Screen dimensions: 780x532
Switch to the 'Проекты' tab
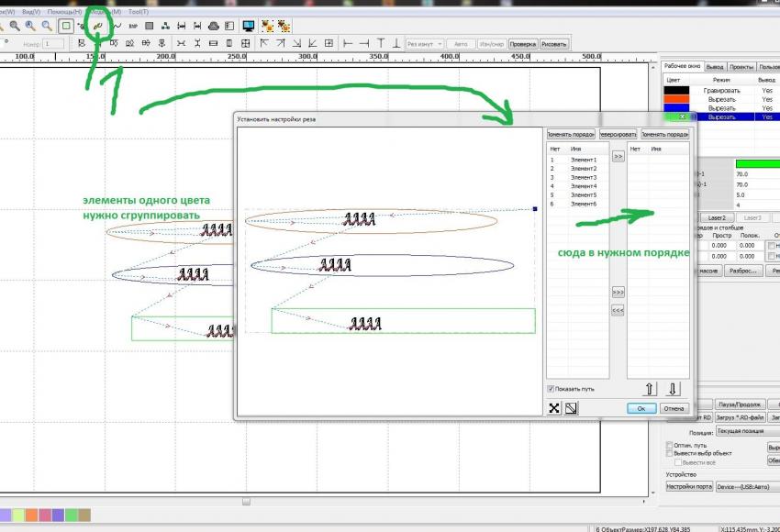coord(741,67)
